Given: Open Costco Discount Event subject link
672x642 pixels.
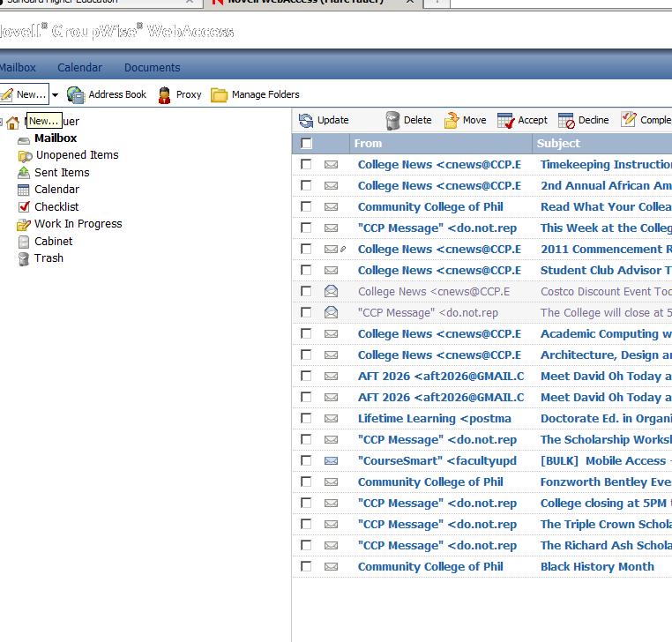Looking at the screenshot, I should click(606, 291).
